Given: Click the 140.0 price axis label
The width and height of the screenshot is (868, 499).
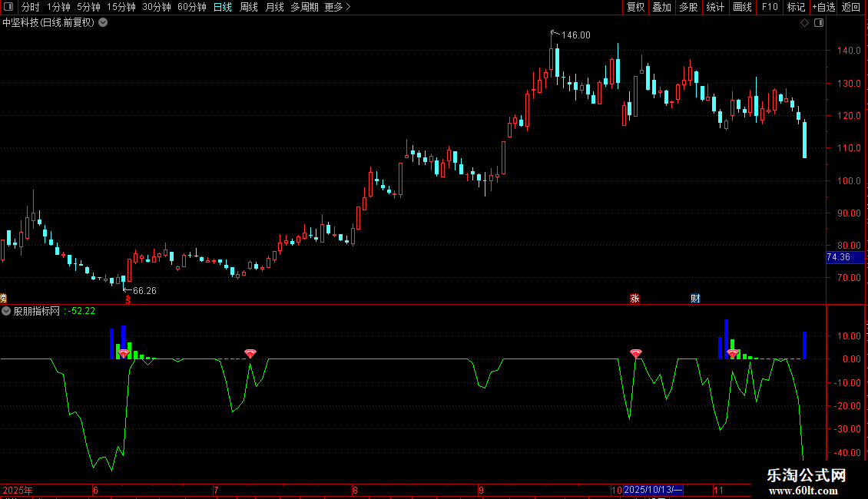Looking at the screenshot, I should (849, 51).
